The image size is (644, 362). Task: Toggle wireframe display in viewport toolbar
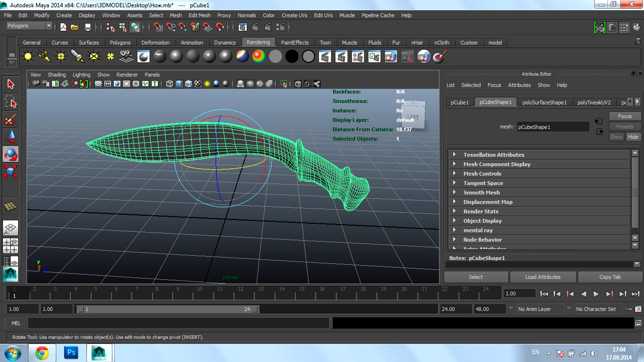(x=169, y=84)
